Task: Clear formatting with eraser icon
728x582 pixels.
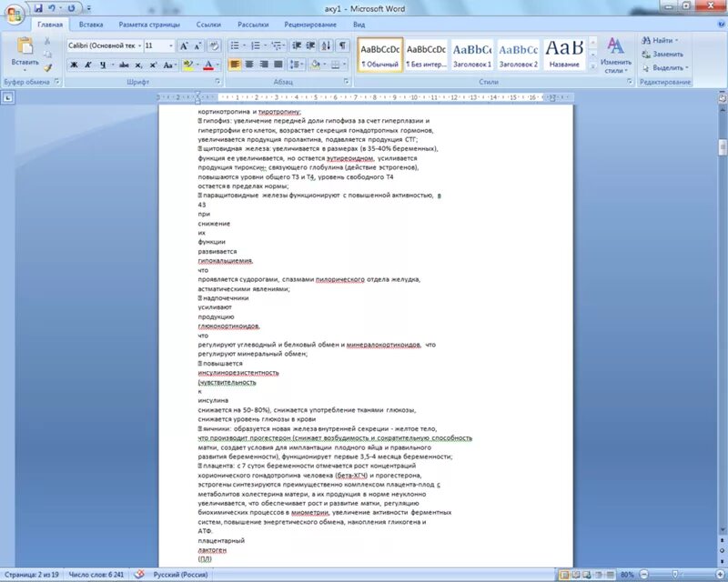Action: click(214, 46)
